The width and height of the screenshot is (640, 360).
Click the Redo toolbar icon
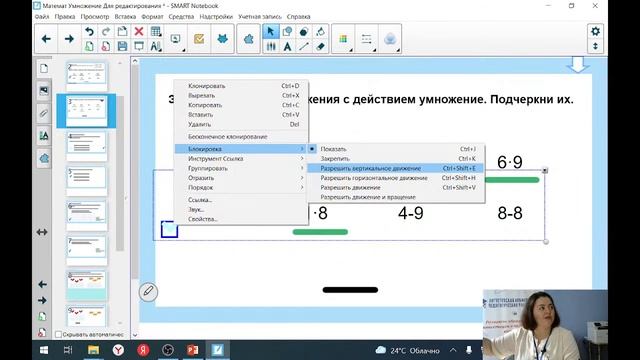tap(106, 31)
